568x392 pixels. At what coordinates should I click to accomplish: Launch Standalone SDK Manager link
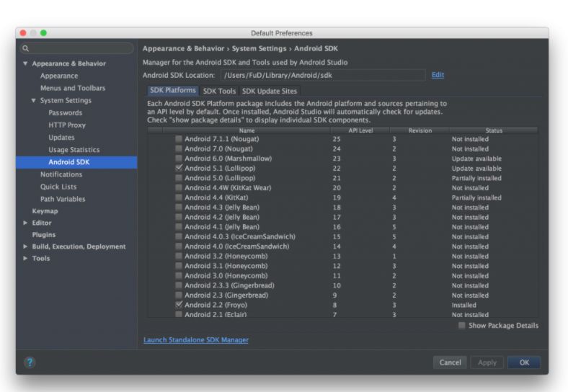click(x=195, y=339)
